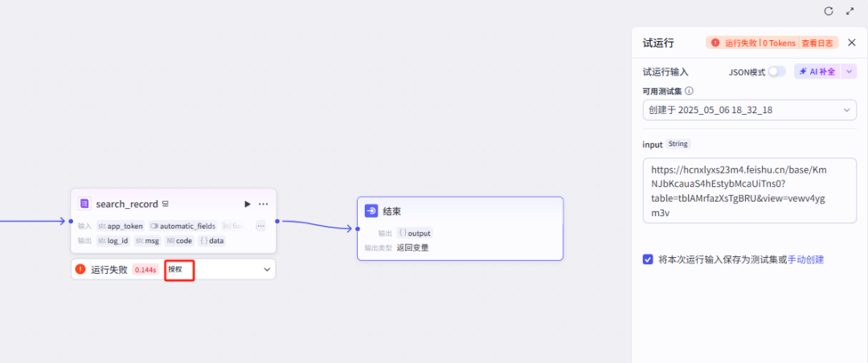The height and width of the screenshot is (363, 868).
Task: Click the small icon after the search_record title
Action: pyautogui.click(x=166, y=204)
